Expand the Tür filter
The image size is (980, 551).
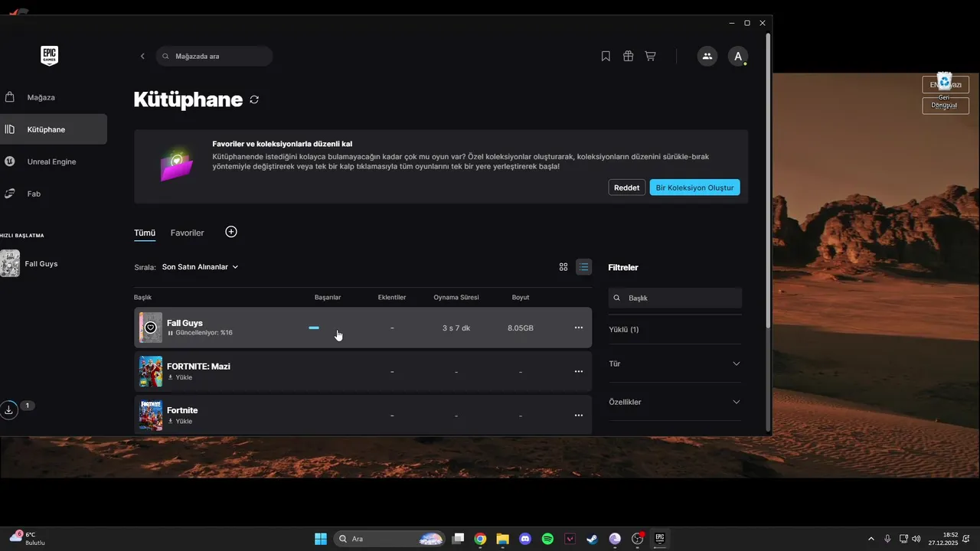click(x=675, y=364)
